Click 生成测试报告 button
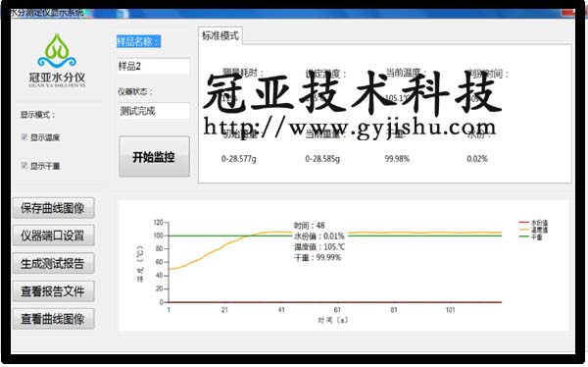The width and height of the screenshot is (588, 367). coord(53,263)
